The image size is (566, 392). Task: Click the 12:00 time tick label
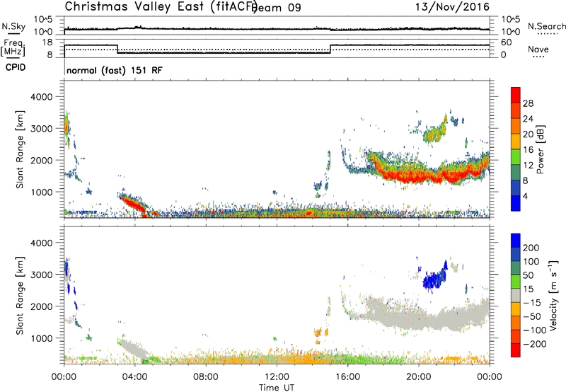tap(277, 377)
